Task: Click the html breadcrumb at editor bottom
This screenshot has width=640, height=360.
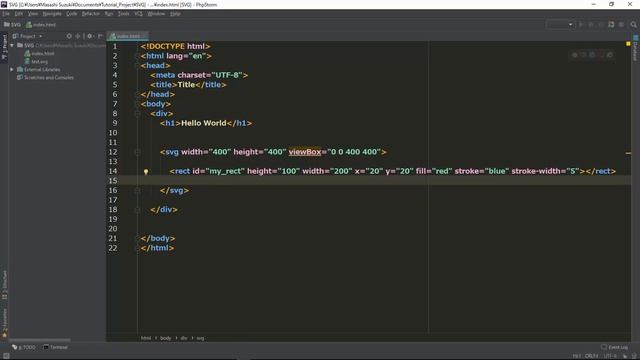Action: (x=146, y=338)
